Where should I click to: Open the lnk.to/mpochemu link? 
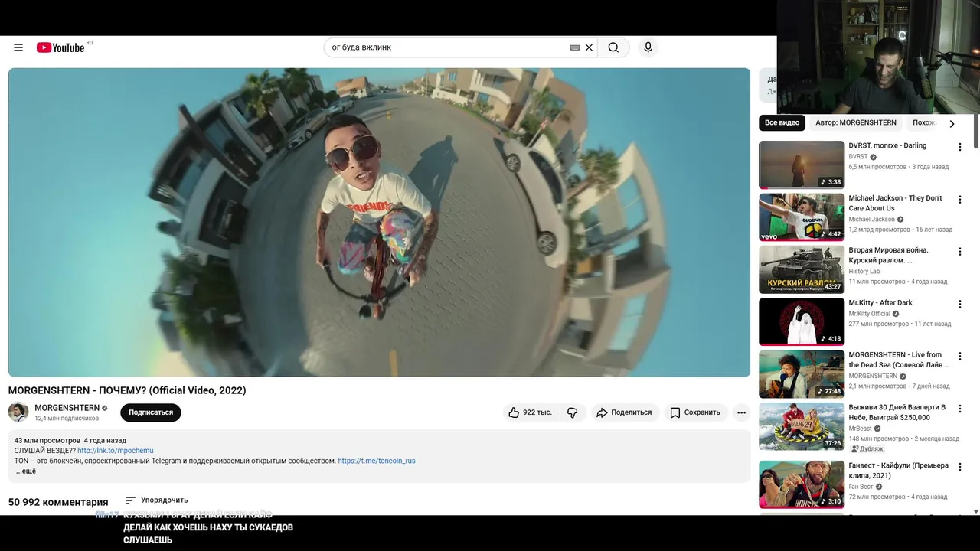click(x=116, y=451)
